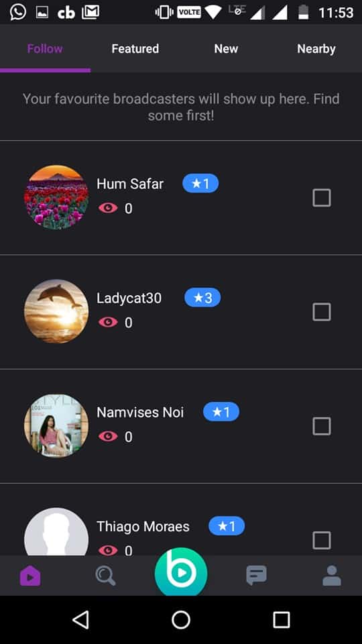Image resolution: width=362 pixels, height=644 pixels.
Task: Open the search magnifier icon
Action: coord(105,576)
